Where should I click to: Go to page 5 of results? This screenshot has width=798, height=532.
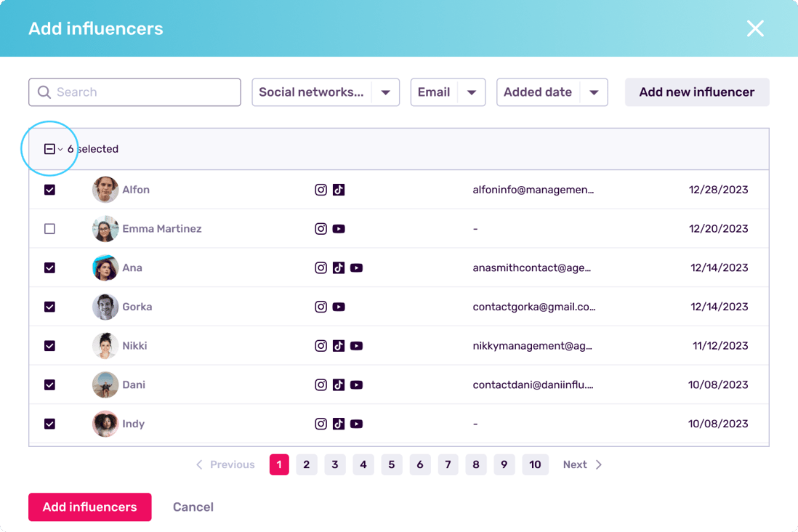coord(391,465)
